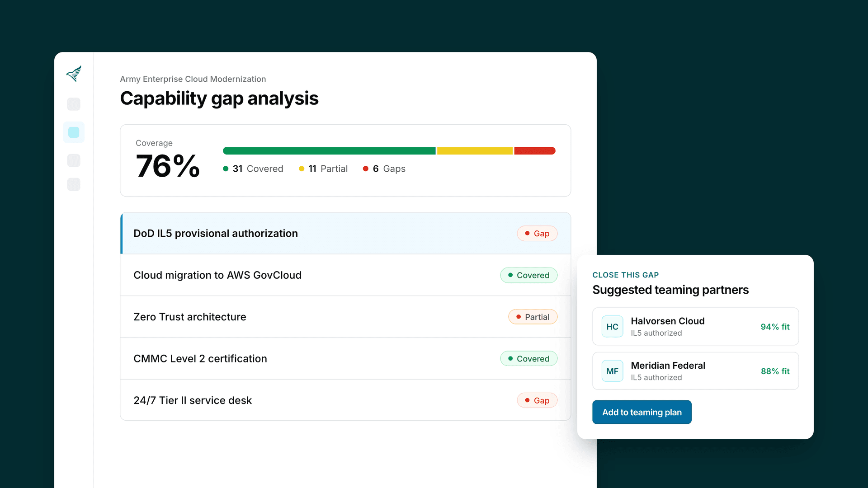Click the 76% coverage value
The width and height of the screenshot is (868, 488).
point(168,166)
